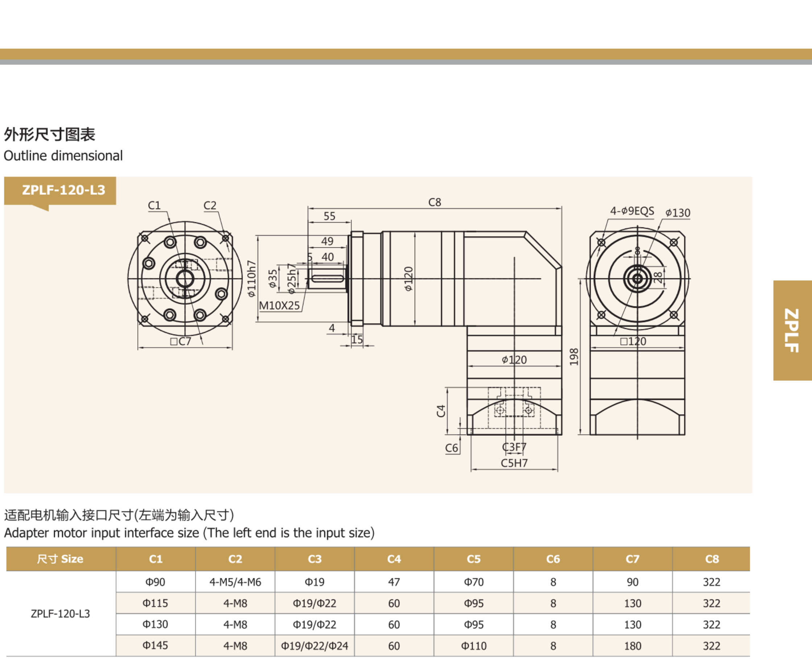Click the Outline dimensional heading
812x669 pixels.
(63, 156)
